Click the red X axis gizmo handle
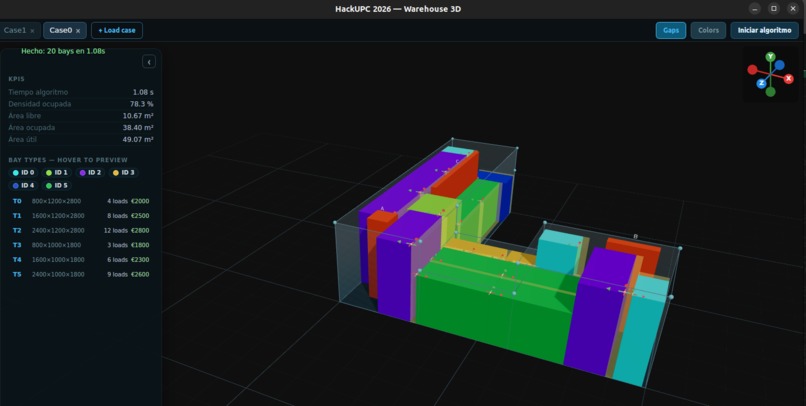The image size is (806, 406). 789,79
